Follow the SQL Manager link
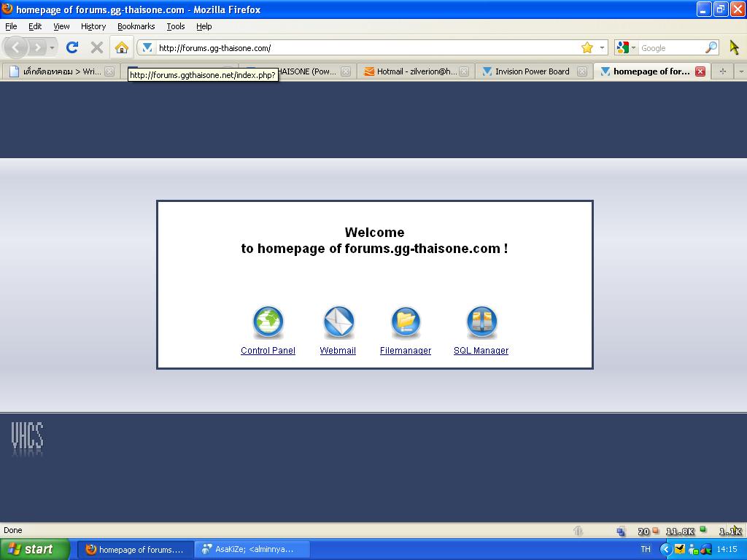Viewport: 747px width, 560px height. pos(481,351)
